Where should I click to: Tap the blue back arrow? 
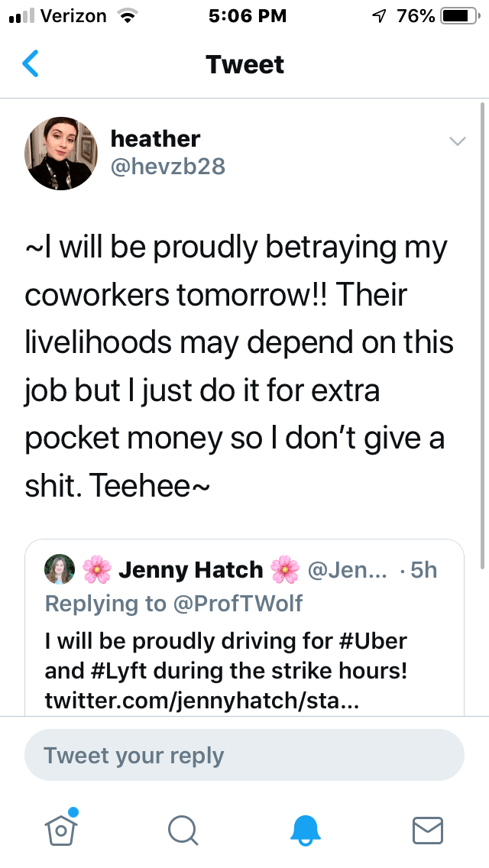coord(31,64)
